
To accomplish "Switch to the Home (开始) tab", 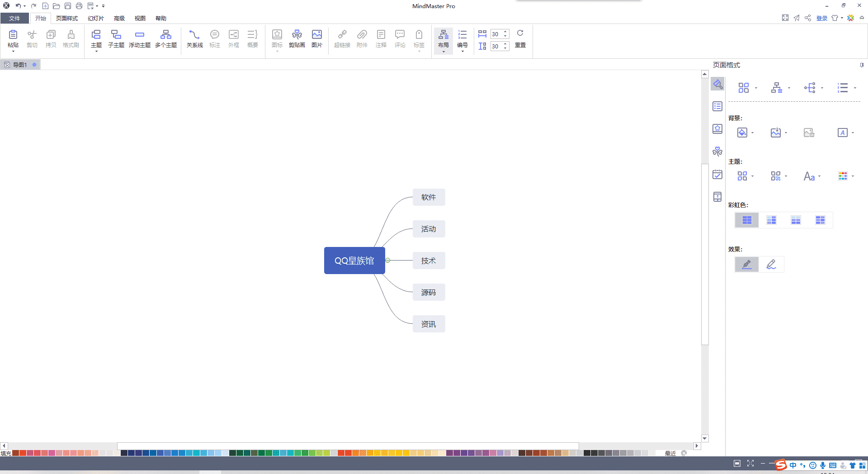I will pyautogui.click(x=41, y=19).
